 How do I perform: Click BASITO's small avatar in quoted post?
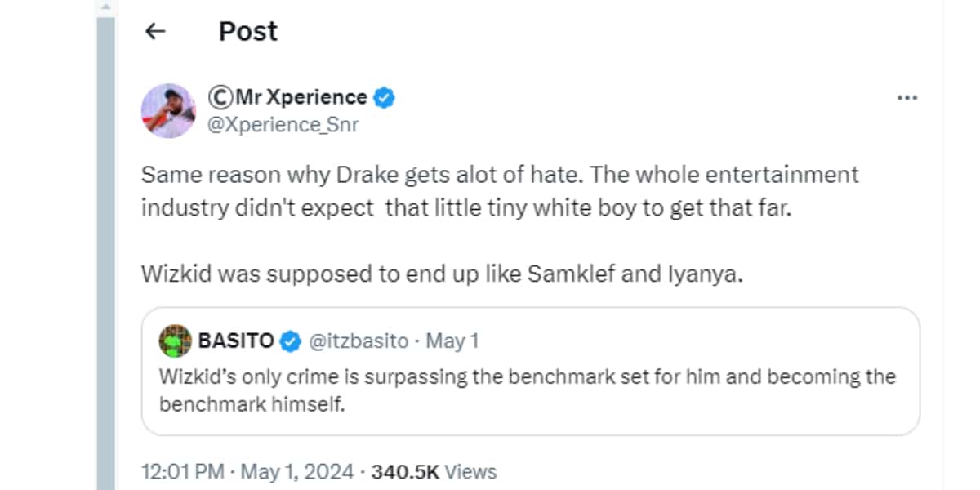click(175, 341)
